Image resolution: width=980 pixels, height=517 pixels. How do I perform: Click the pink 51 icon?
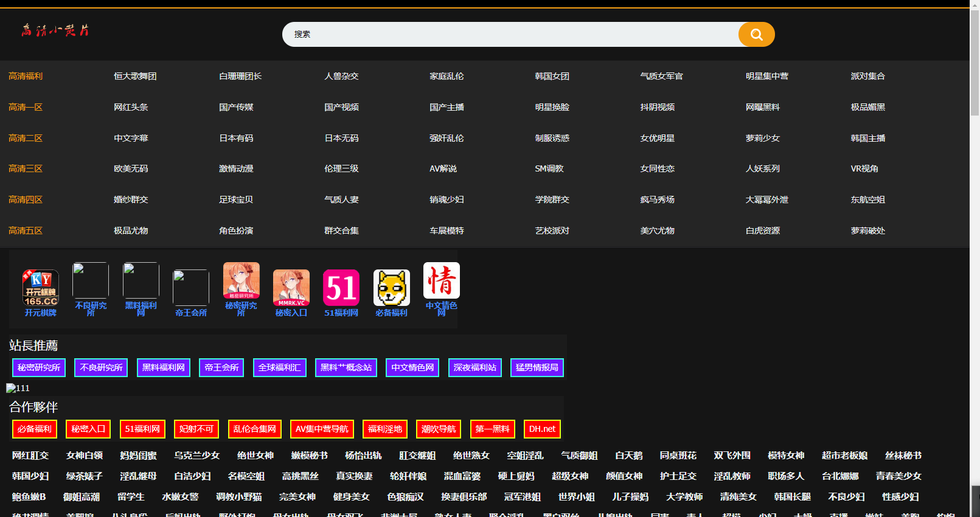tap(341, 288)
